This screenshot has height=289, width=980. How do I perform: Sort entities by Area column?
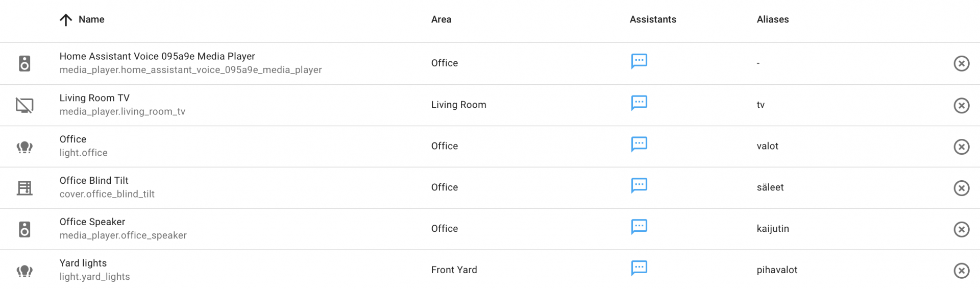point(441,19)
